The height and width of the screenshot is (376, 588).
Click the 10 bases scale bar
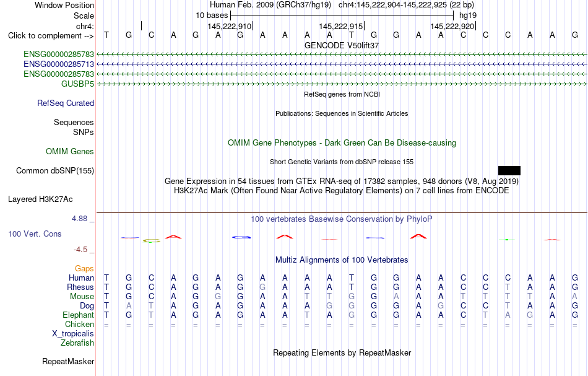pos(342,15)
